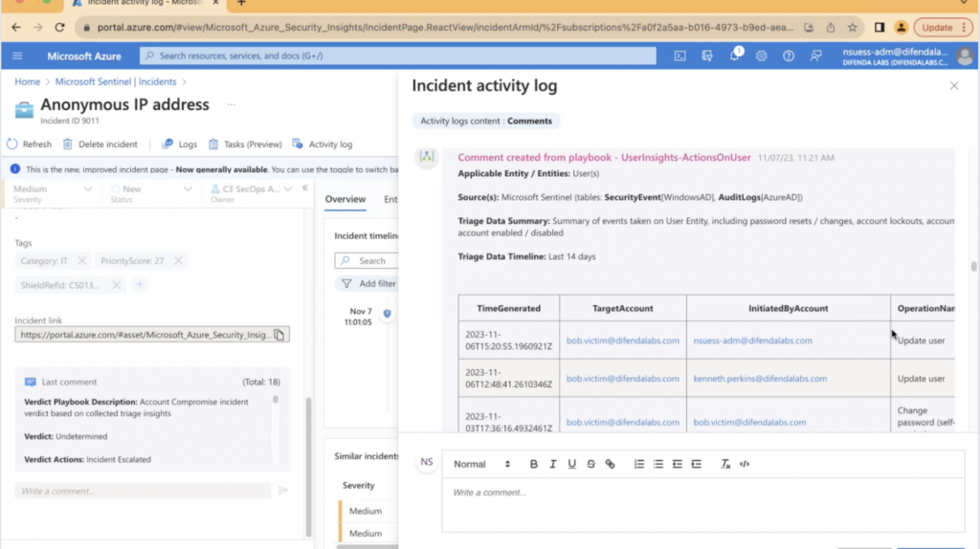The image size is (980, 549).
Task: Open the Status New dropdown
Action: pos(150,193)
